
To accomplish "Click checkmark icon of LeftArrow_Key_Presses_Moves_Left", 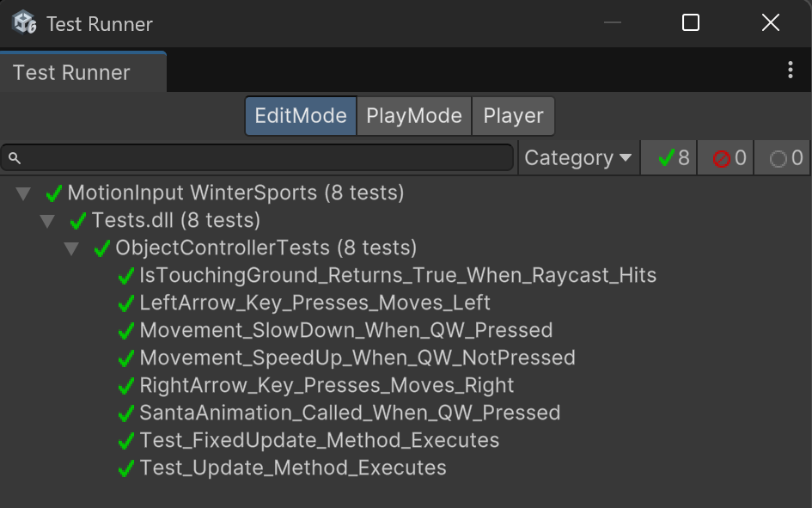I will pos(126,303).
